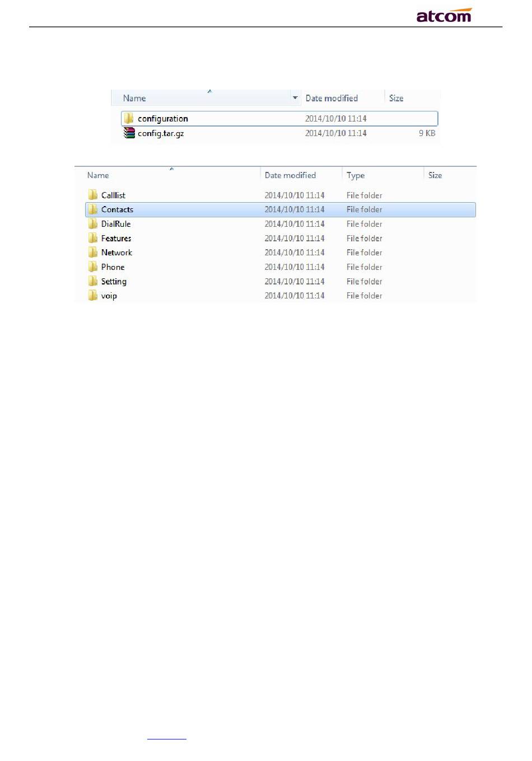Select the 'Contacts' folder name

coord(117,209)
